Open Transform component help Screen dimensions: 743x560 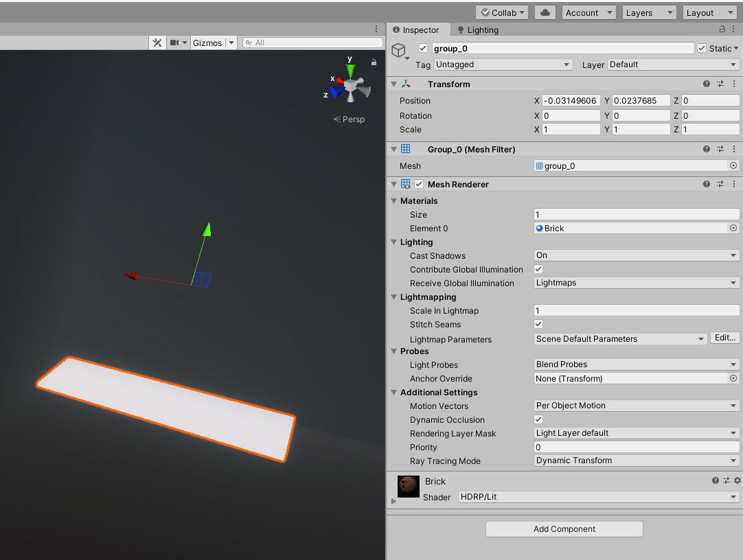pos(707,84)
